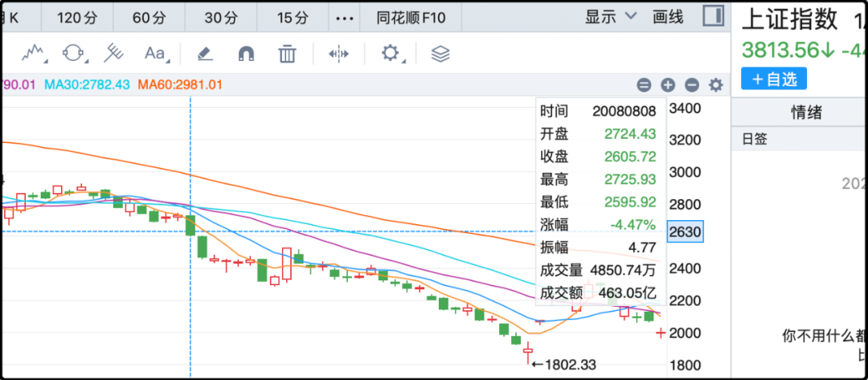
Task: Delete all drawings with trash icon
Action: [x=287, y=54]
